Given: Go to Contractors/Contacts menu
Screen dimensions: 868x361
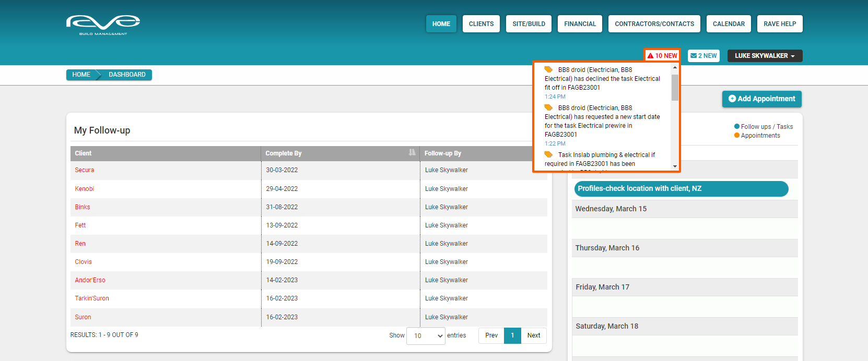Looking at the screenshot, I should (x=654, y=24).
